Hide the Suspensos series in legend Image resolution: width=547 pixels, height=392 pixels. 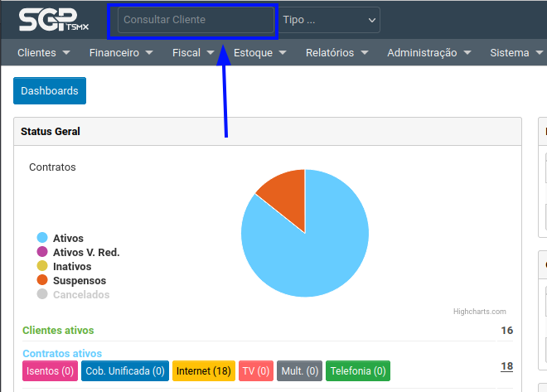tap(79, 281)
